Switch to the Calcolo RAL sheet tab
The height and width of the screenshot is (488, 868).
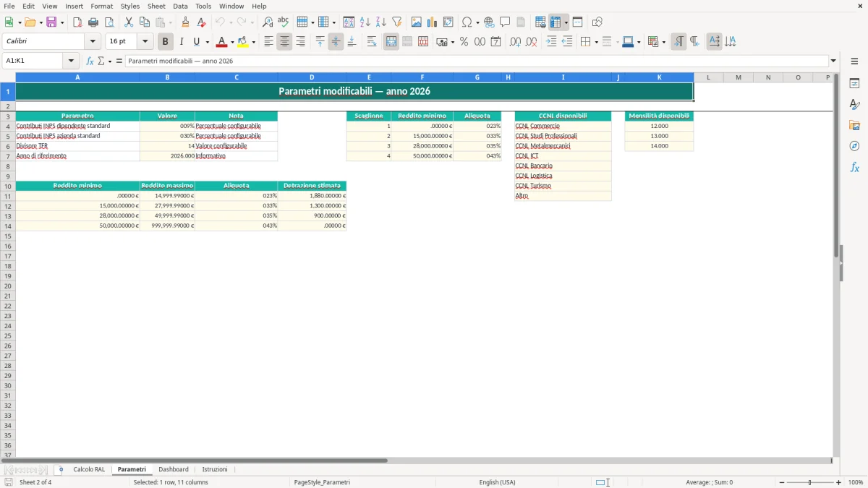(x=89, y=469)
